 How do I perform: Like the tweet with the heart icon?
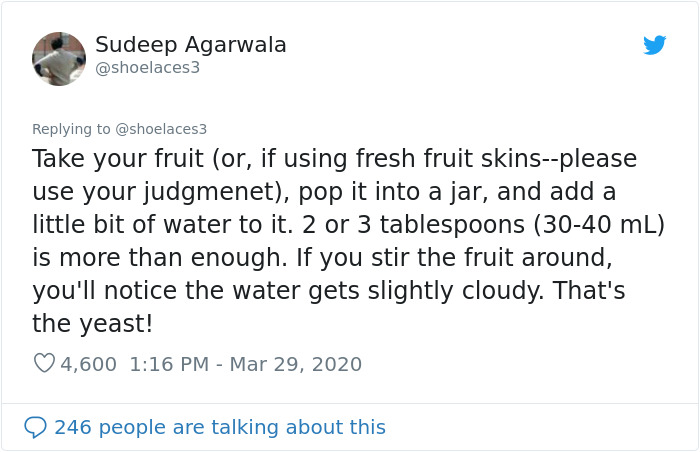pos(44,364)
